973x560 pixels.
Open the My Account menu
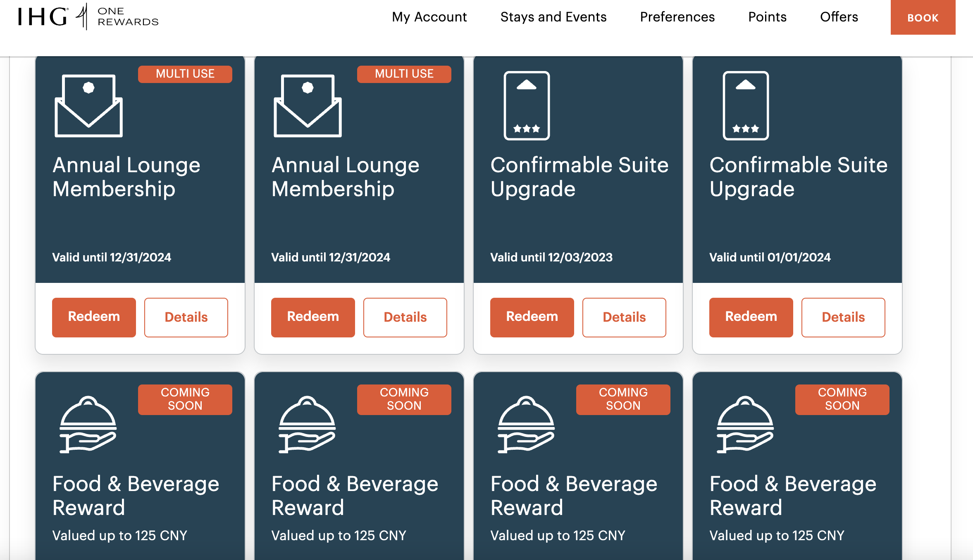click(x=429, y=17)
